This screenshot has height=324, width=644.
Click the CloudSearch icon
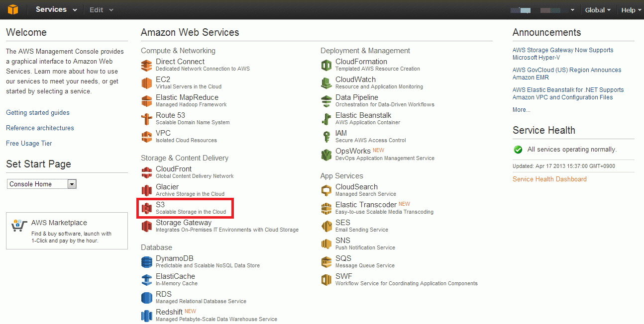tap(326, 190)
